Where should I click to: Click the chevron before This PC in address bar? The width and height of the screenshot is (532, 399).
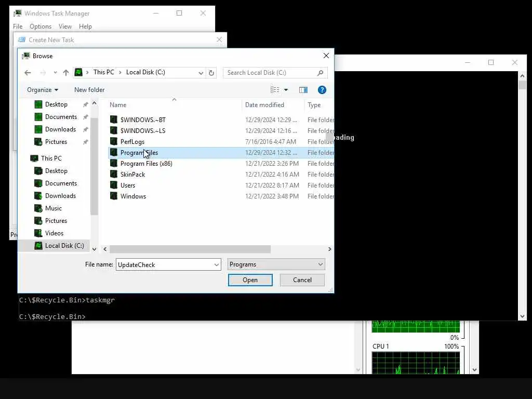click(x=87, y=72)
